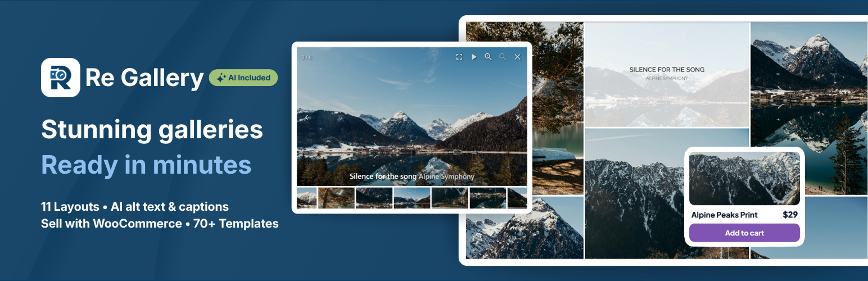
Task: Click the 3 / 6 image counter
Action: pos(306,57)
